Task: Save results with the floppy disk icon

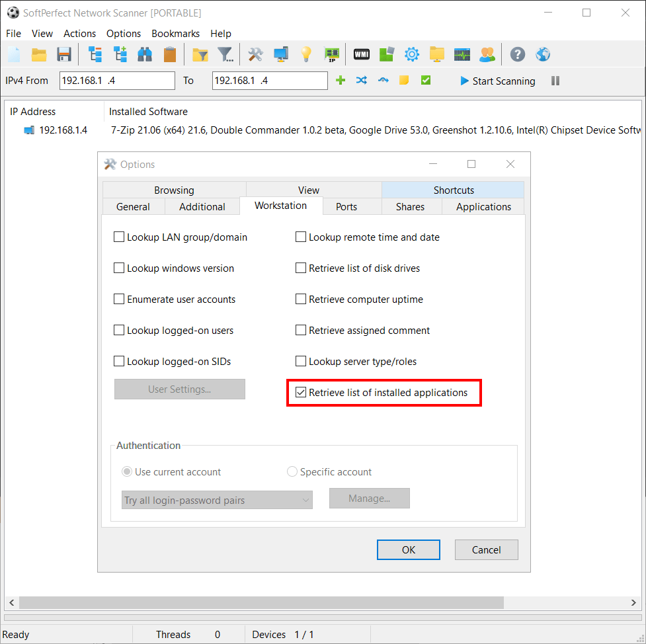Action: (x=64, y=54)
